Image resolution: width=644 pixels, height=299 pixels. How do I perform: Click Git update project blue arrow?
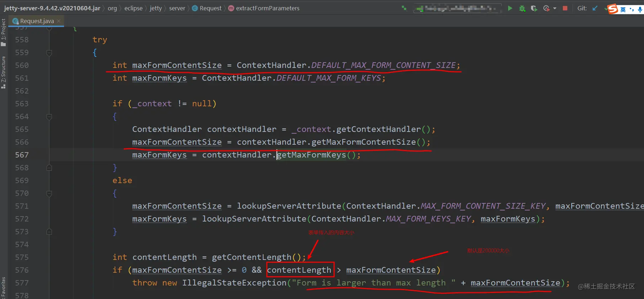pos(595,8)
